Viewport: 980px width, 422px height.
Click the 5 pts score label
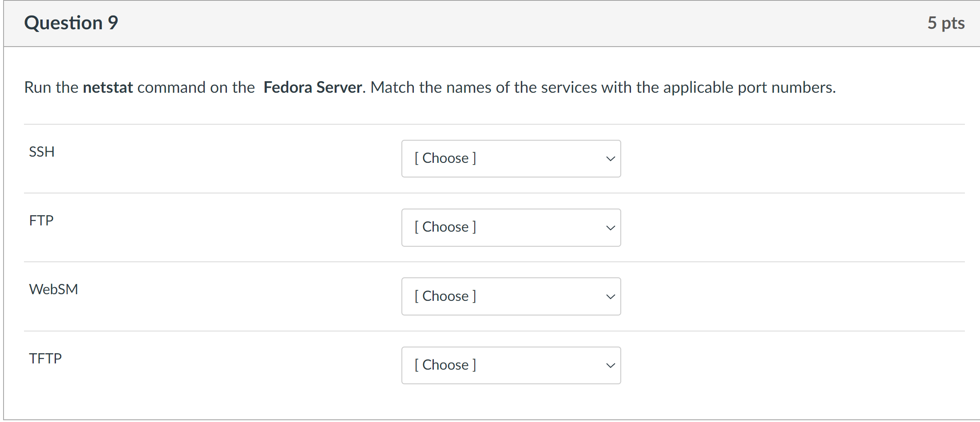pyautogui.click(x=946, y=23)
